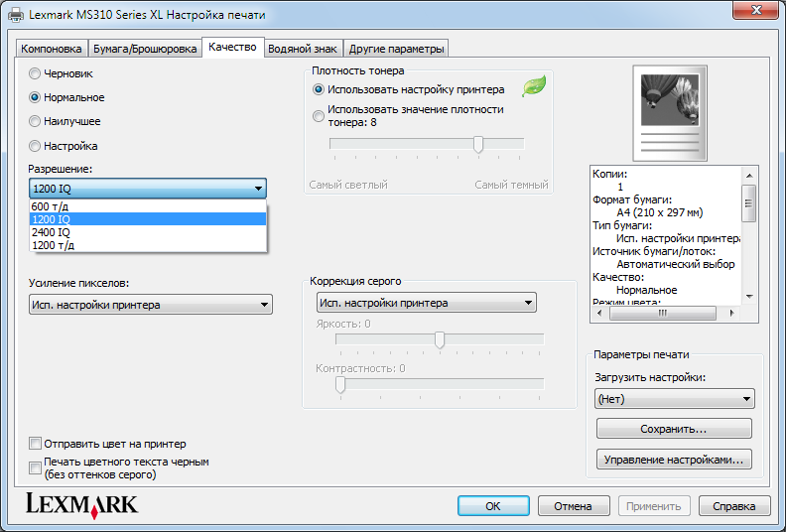Select the Качество tab

pos(232,47)
